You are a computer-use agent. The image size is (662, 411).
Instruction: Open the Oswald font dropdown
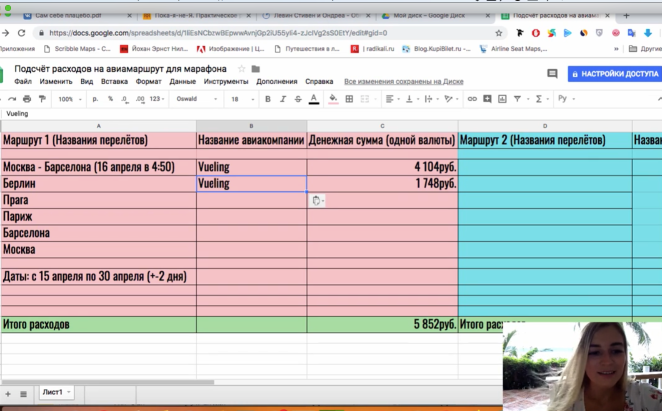coord(197,99)
